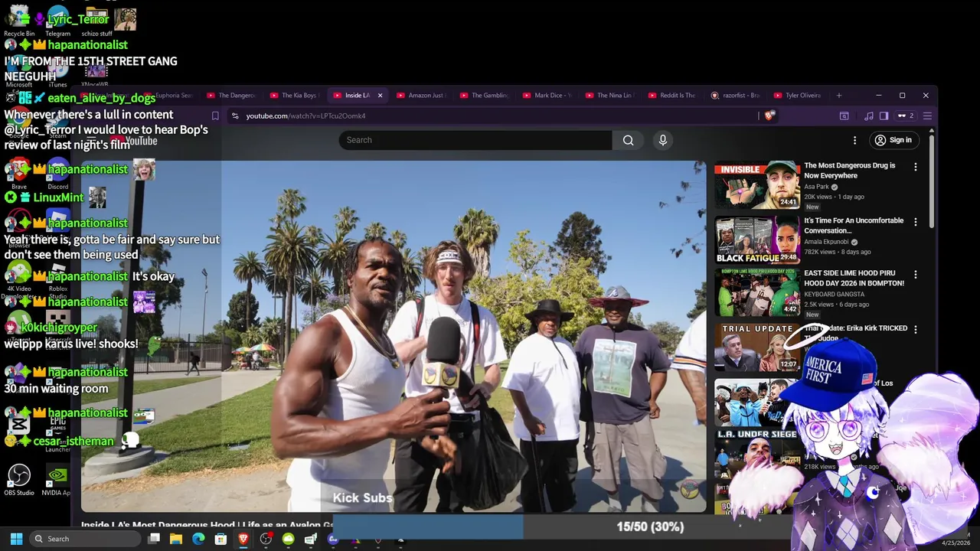Screen dimensions: 980x551
Task: Open Most Dangerous Drug video thumbnail
Action: [757, 184]
